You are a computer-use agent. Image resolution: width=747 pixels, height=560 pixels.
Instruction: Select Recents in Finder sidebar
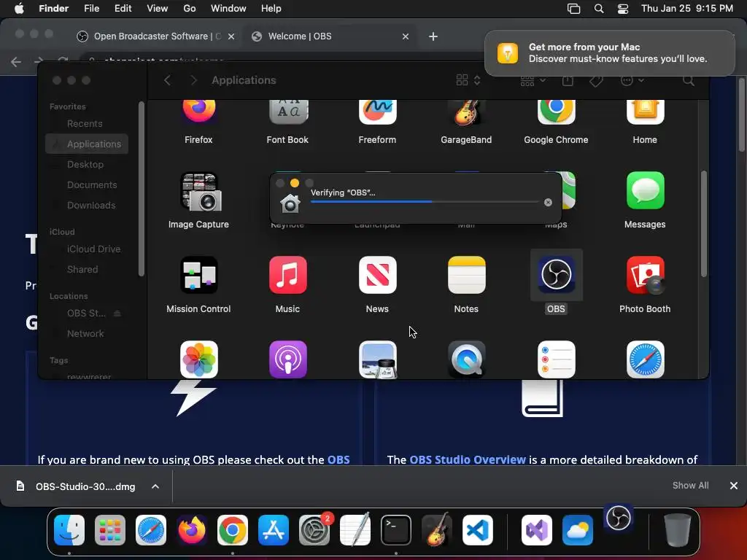(85, 124)
